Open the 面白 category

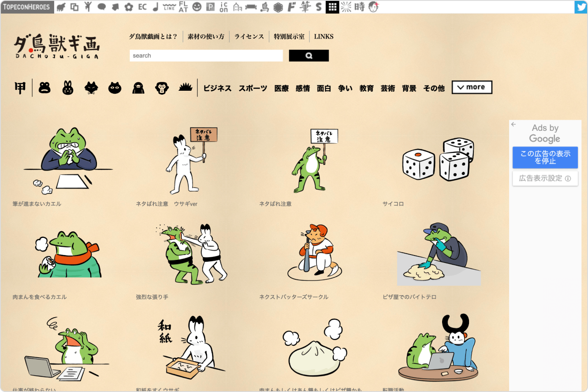pyautogui.click(x=324, y=88)
